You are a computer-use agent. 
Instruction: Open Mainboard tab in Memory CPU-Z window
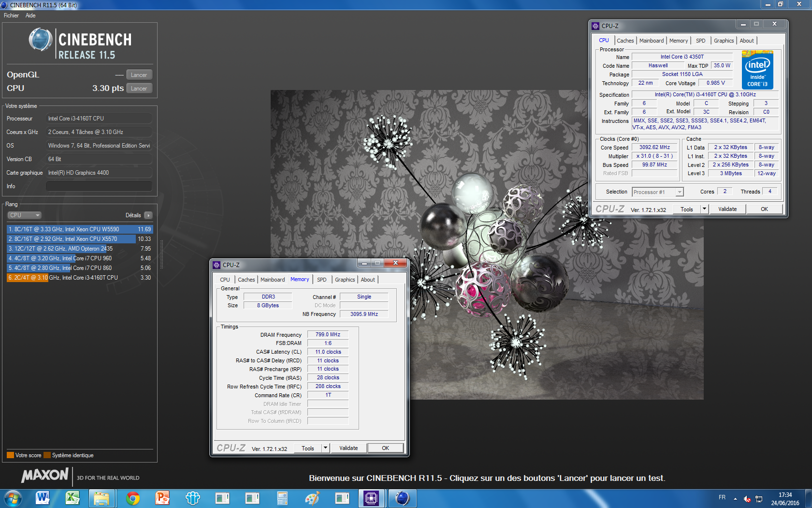[x=273, y=280]
